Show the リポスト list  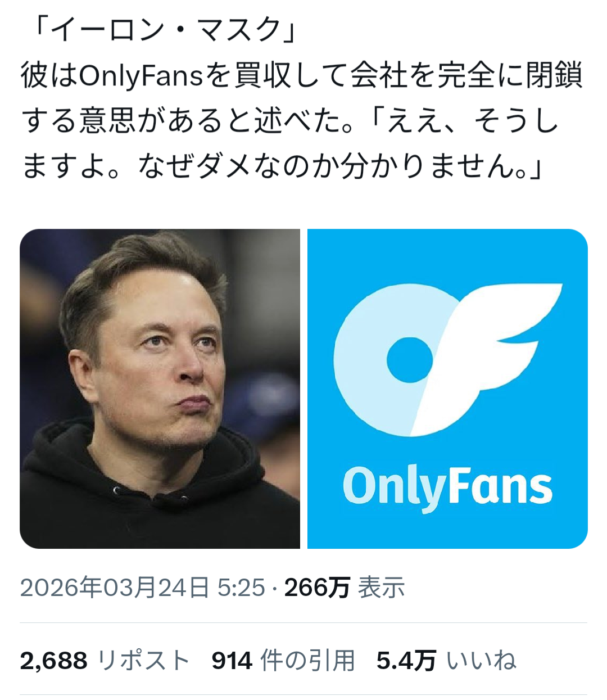143,661
